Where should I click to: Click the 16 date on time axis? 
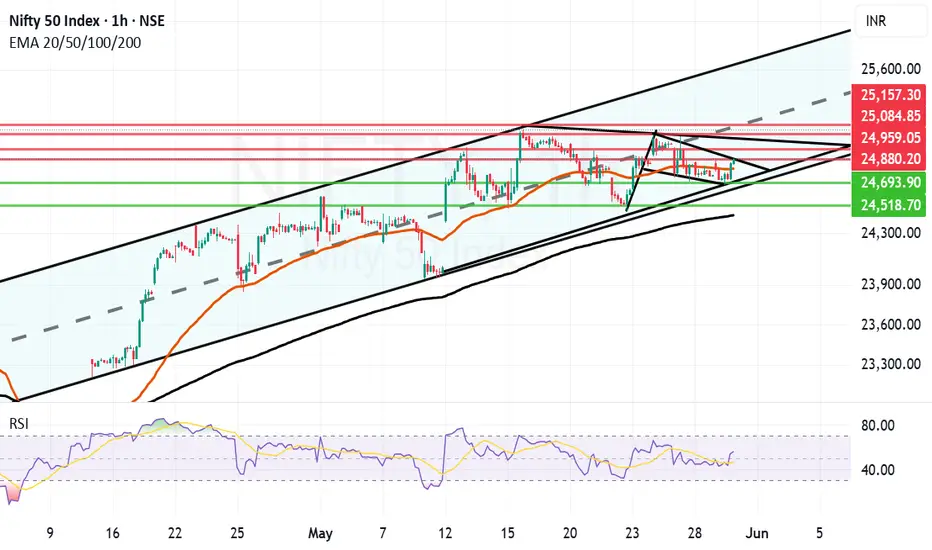(112, 533)
